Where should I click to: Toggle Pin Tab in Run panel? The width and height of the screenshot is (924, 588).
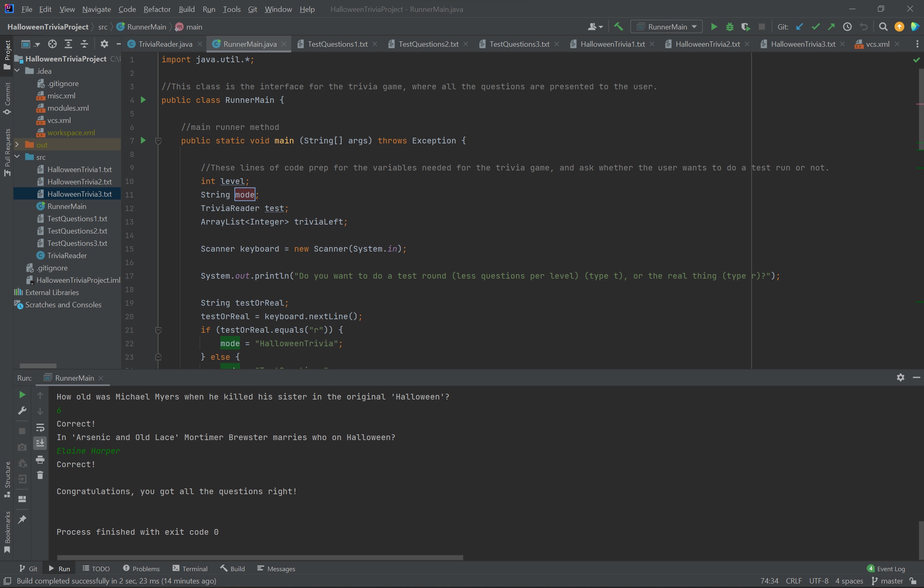point(22,519)
